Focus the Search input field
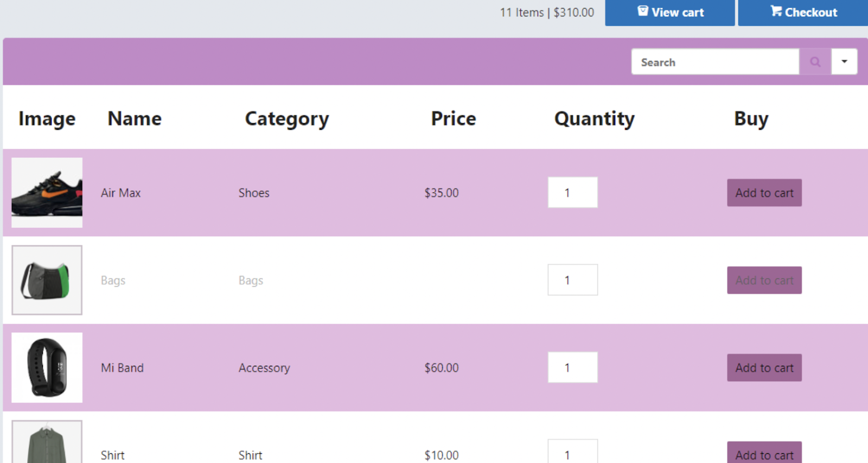 (x=715, y=62)
